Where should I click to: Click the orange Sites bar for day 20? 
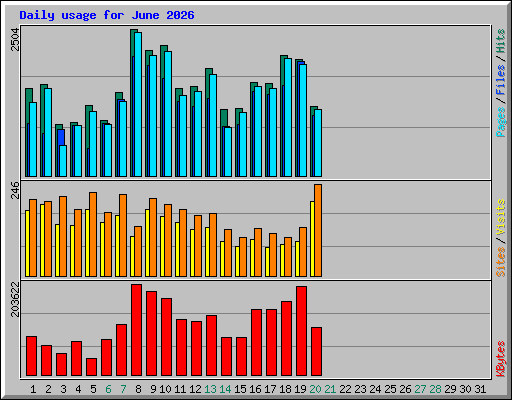pos(318,230)
